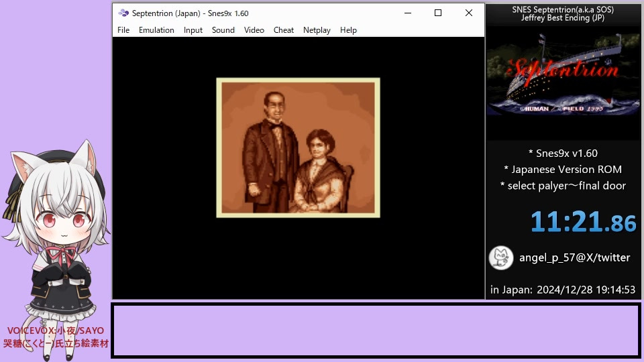The width and height of the screenshot is (644, 362).
Task: Open the Cheat menu
Action: point(283,30)
